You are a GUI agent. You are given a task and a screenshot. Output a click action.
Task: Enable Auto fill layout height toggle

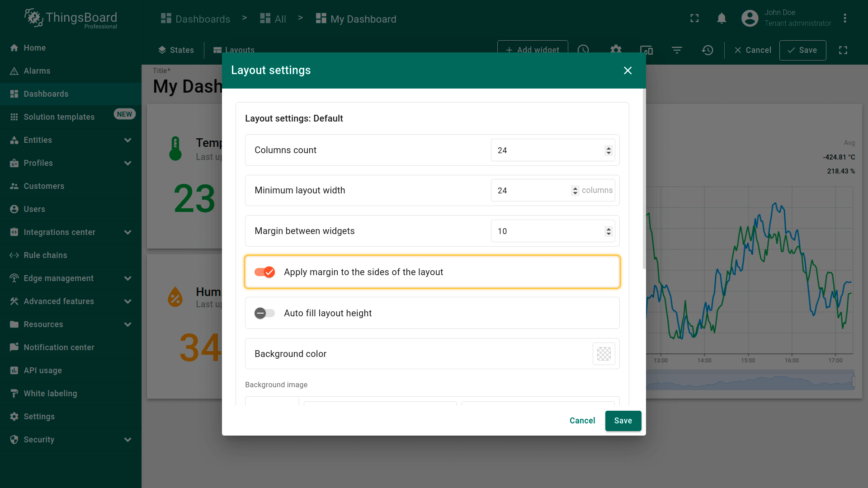click(265, 313)
